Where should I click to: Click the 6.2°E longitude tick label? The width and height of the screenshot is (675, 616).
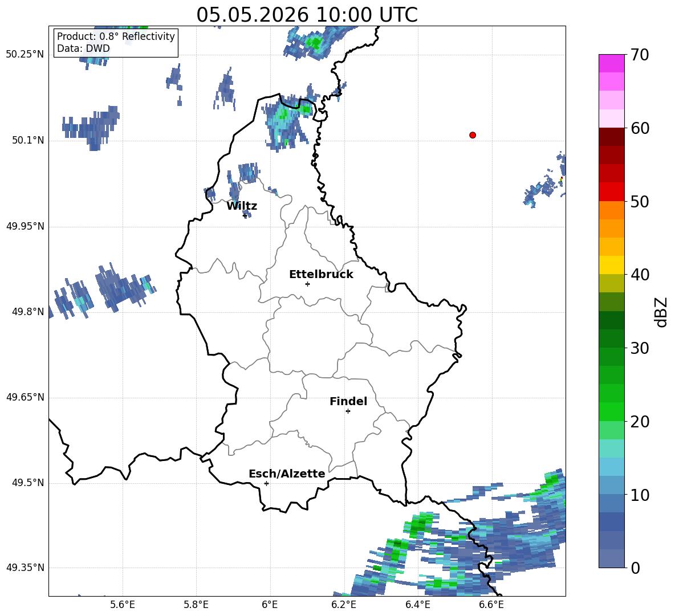[344, 605]
